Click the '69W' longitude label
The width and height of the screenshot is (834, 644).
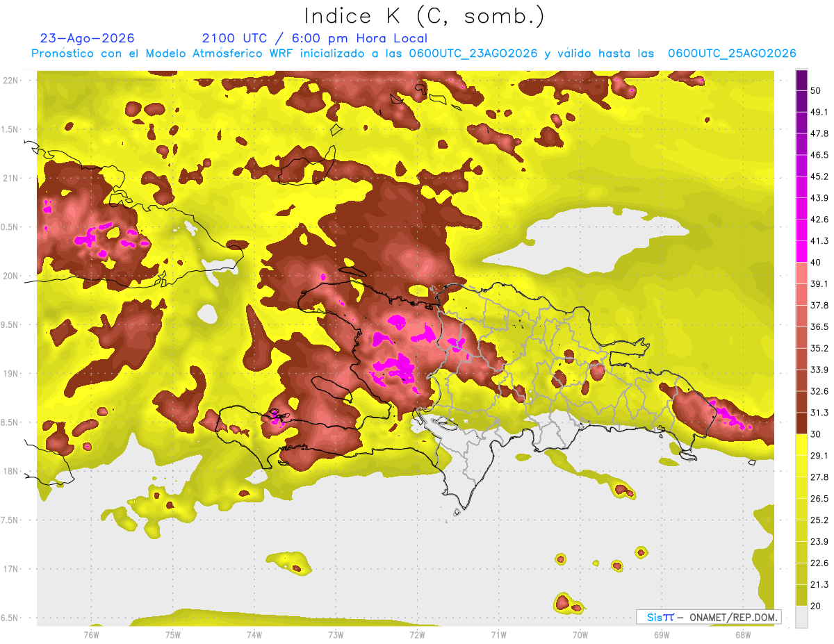pos(661,634)
